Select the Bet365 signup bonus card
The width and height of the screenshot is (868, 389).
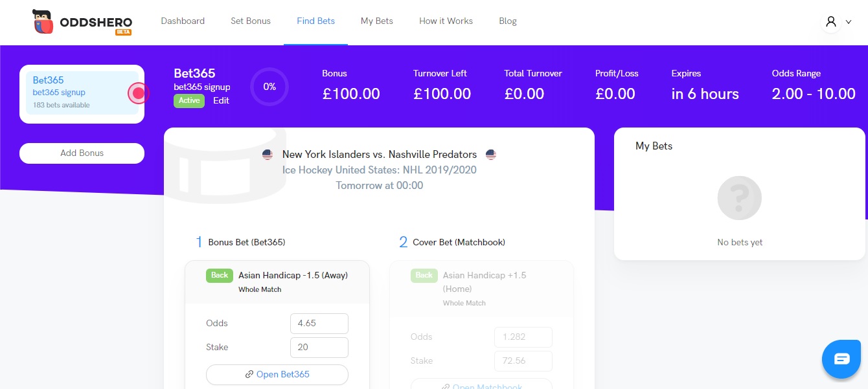click(82, 93)
